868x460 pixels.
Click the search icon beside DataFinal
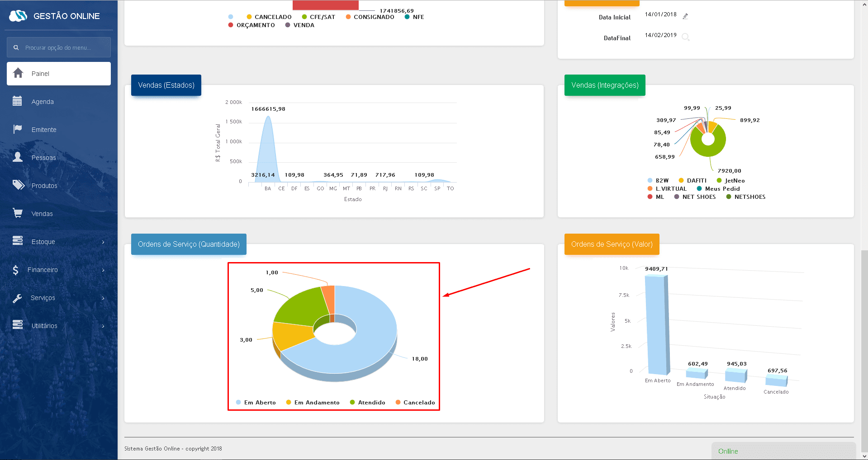[685, 37]
